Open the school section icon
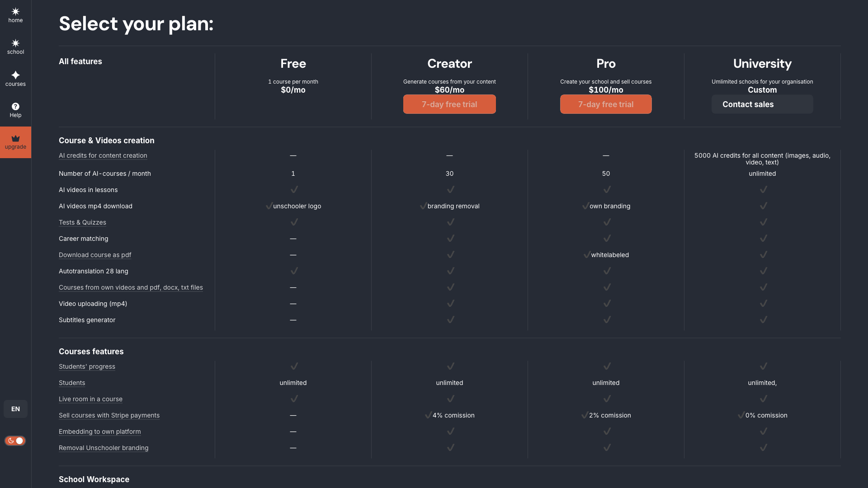The image size is (868, 488). 15,43
